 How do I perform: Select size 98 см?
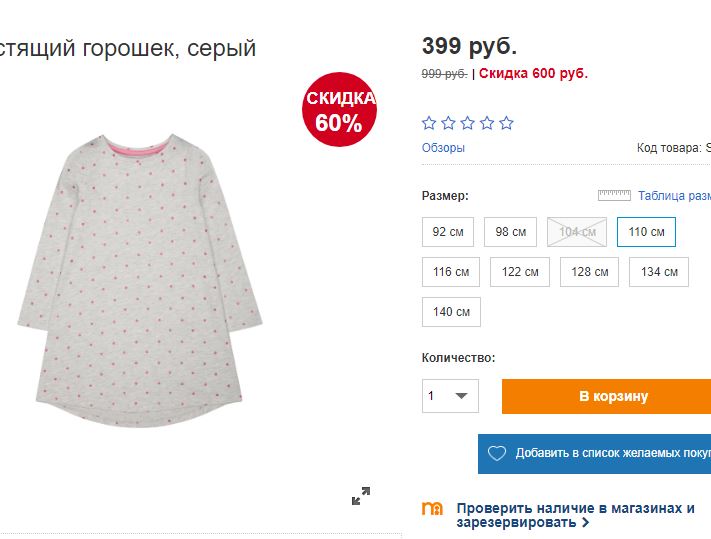coord(510,232)
